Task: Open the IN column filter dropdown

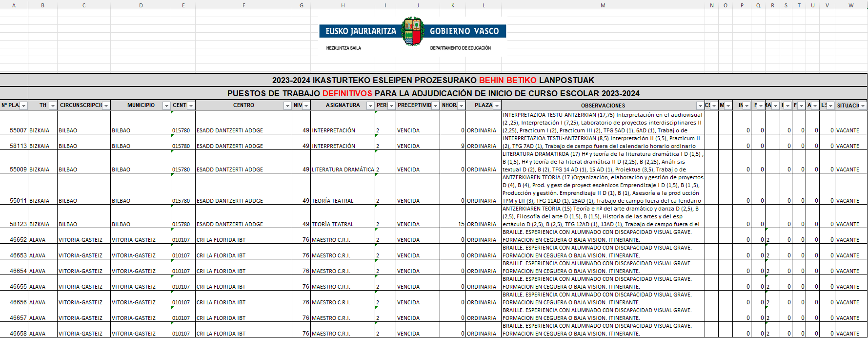Action: tap(746, 106)
